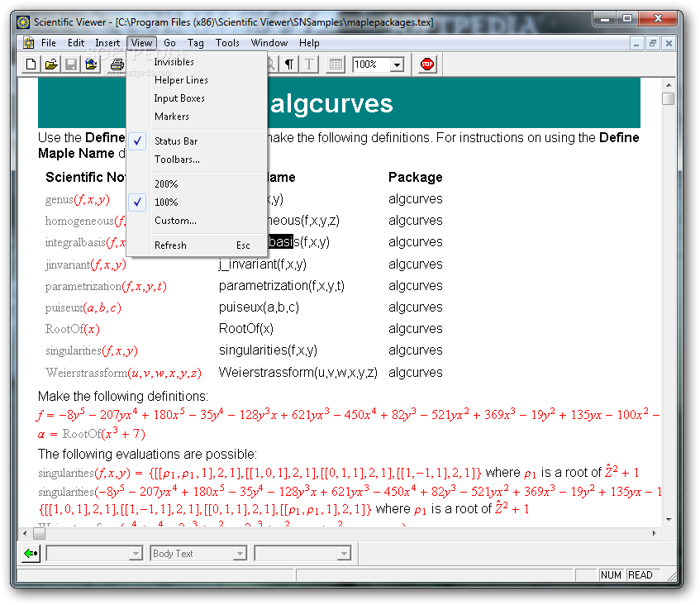Toggle Input Boxes display
This screenshot has width=700, height=605.
(x=198, y=98)
